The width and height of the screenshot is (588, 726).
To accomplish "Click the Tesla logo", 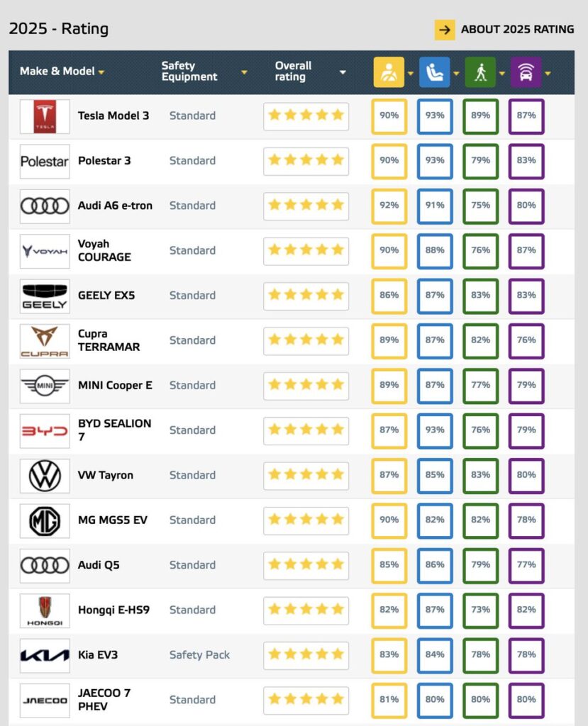I will click(45, 116).
